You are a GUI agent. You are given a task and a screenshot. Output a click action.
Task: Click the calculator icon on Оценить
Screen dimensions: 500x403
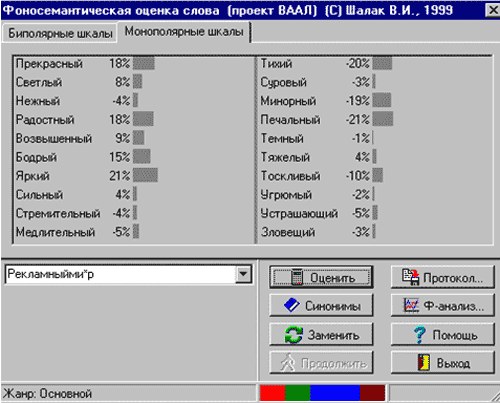coord(297,277)
